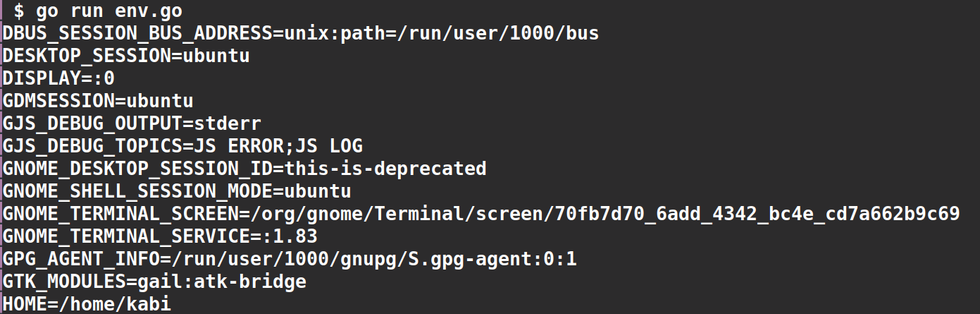980x314 pixels.
Task: Click the GDMSESSION=ubuntu line
Action: click(x=98, y=101)
